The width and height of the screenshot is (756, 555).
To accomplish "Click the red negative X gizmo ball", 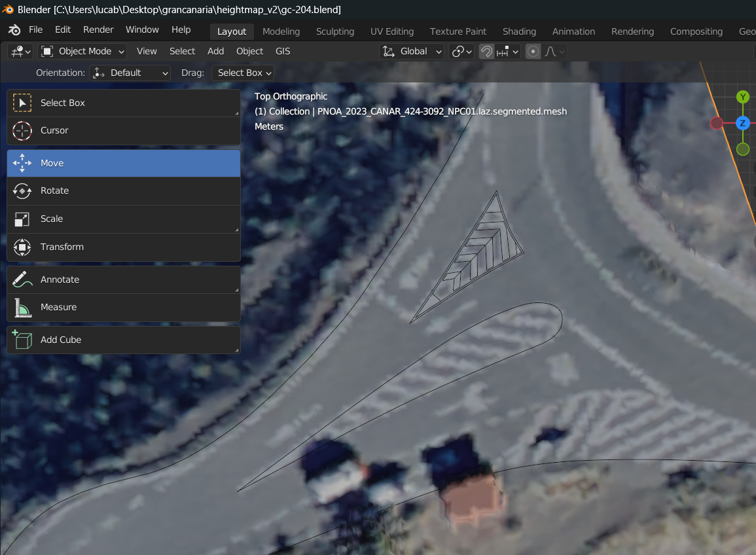I will click(x=717, y=123).
